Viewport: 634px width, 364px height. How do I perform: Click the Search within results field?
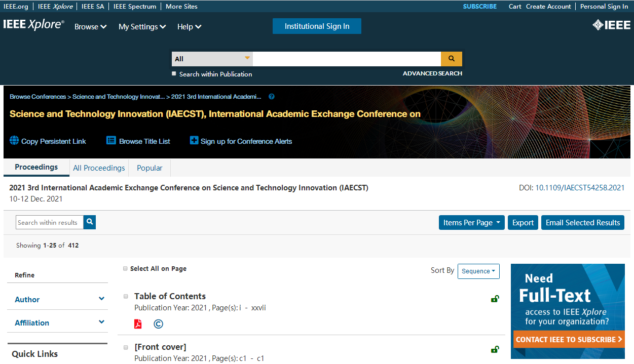pos(50,222)
